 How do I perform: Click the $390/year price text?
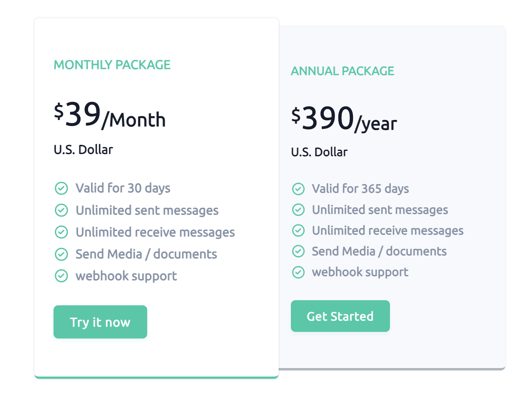344,119
